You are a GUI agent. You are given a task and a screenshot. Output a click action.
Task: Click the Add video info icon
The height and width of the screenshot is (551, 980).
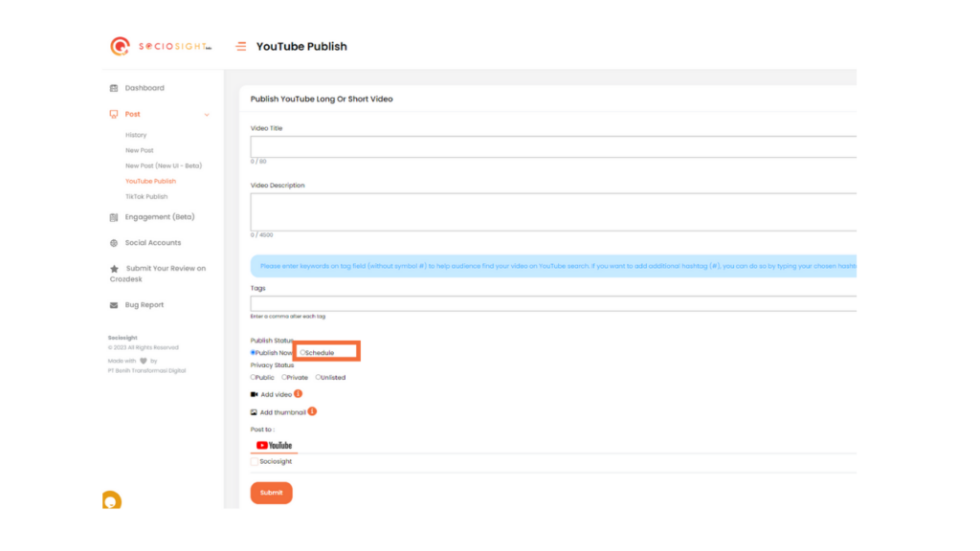point(299,394)
